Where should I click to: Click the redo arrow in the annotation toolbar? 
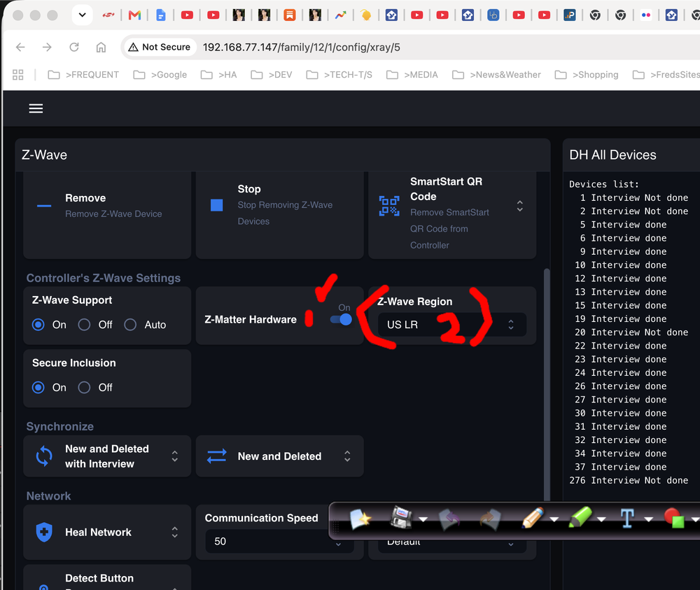coord(490,519)
